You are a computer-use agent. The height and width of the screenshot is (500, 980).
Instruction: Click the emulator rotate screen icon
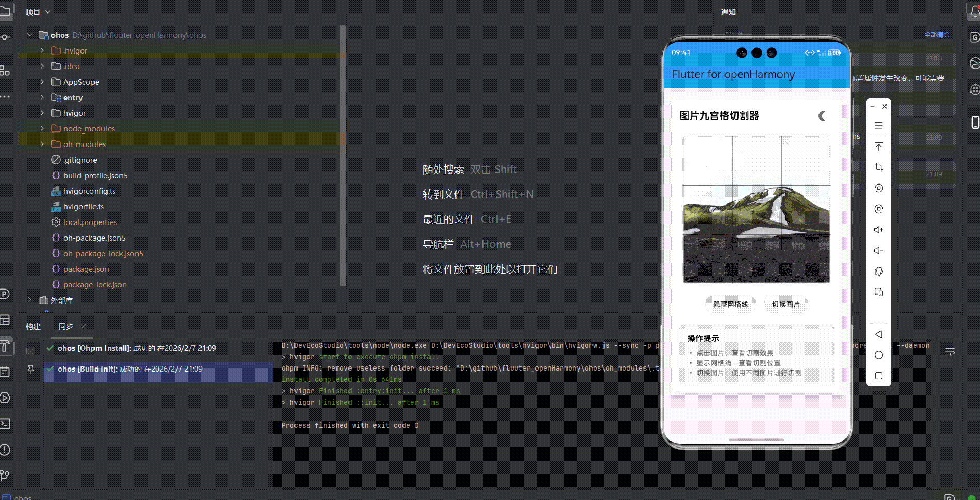pyautogui.click(x=879, y=271)
